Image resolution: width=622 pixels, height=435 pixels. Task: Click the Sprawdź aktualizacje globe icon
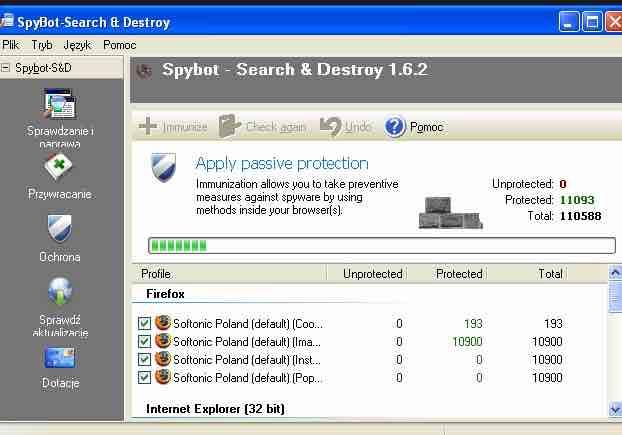tap(60, 291)
